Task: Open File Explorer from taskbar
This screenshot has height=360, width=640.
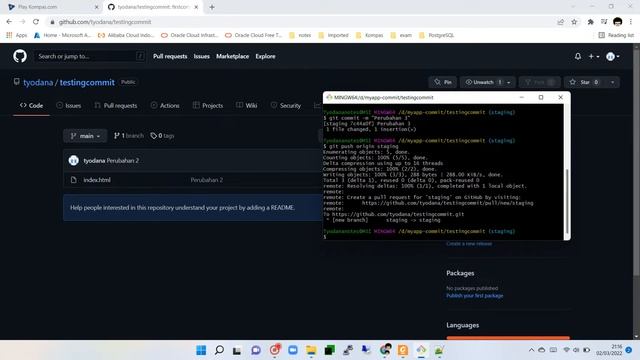Action: 311,350
